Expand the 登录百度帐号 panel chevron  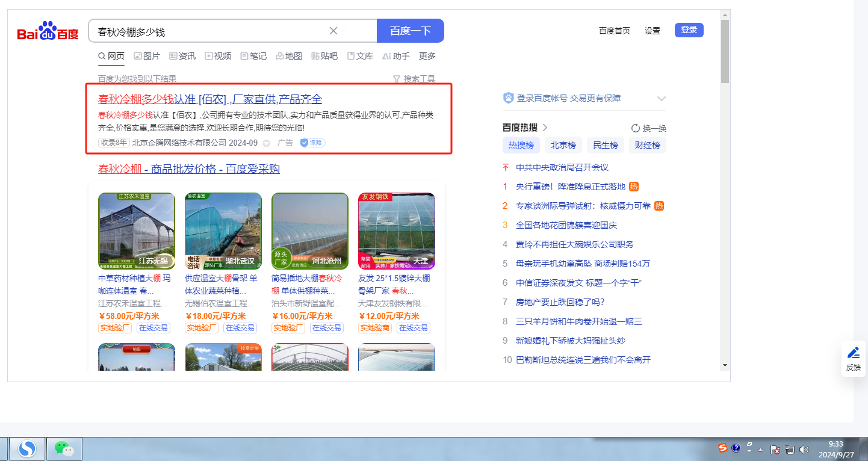point(662,98)
